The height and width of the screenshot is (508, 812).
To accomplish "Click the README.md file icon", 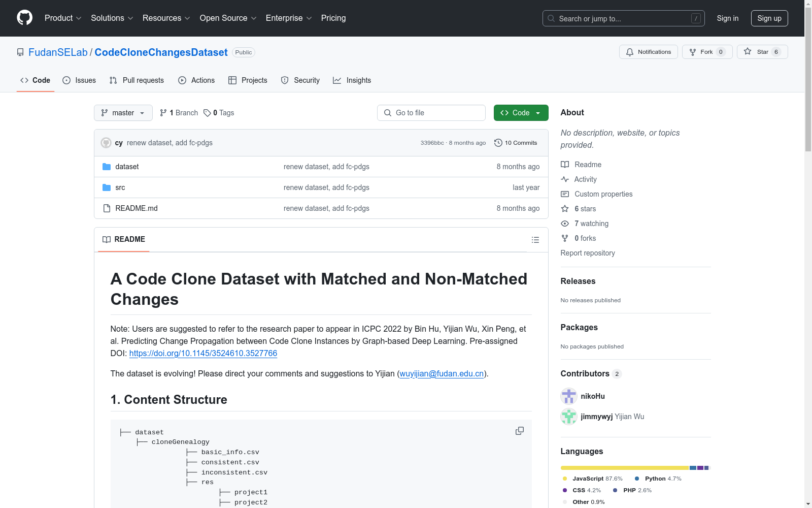I will [107, 208].
